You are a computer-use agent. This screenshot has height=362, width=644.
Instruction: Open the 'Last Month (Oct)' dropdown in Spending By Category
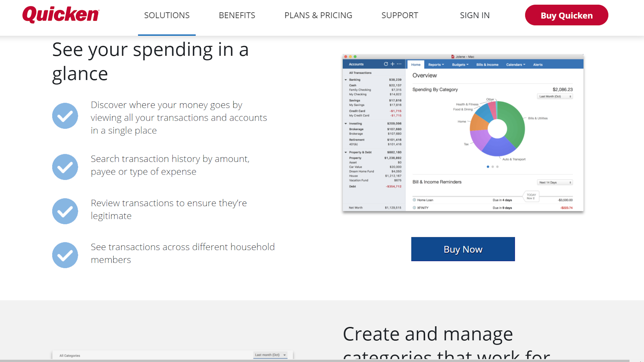click(x=555, y=97)
